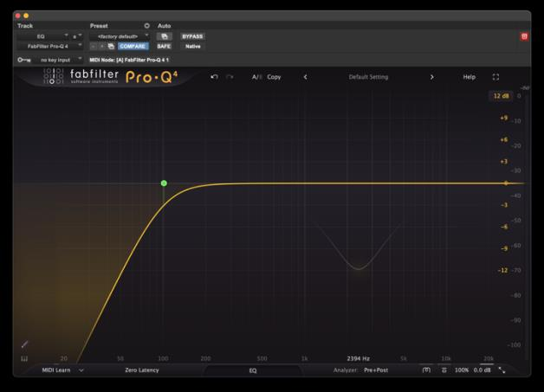The height and width of the screenshot is (392, 544).
Task: Open the FabFilter Pro-Q 4 plugin selector
Action: click(x=50, y=46)
